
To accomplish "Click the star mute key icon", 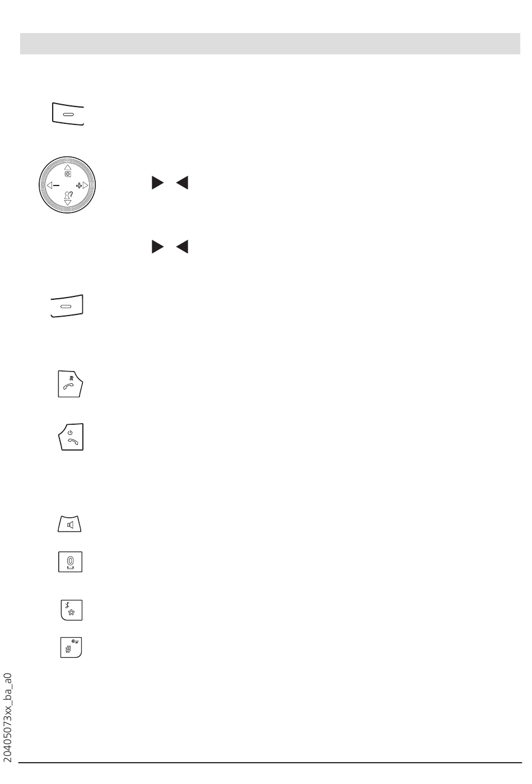I will tap(71, 610).
